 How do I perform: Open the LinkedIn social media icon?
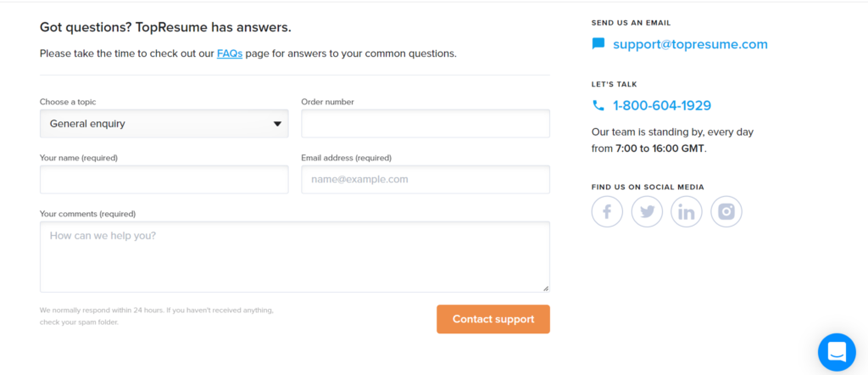687,211
